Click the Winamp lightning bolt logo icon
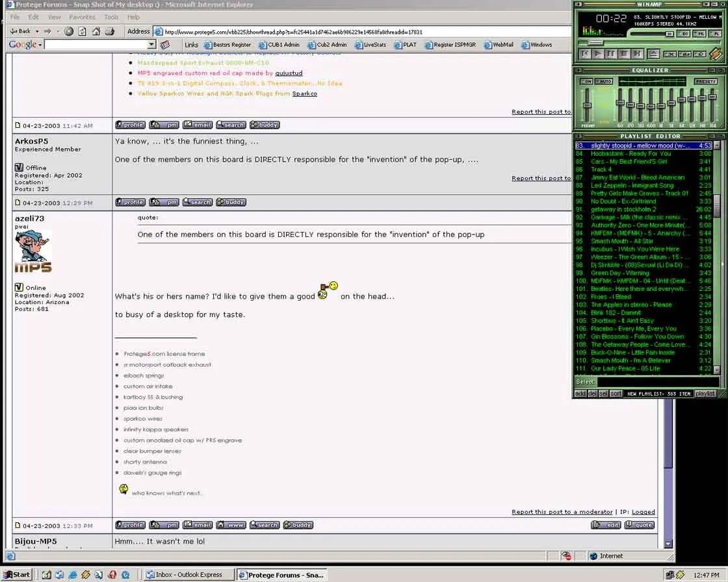 click(715, 53)
